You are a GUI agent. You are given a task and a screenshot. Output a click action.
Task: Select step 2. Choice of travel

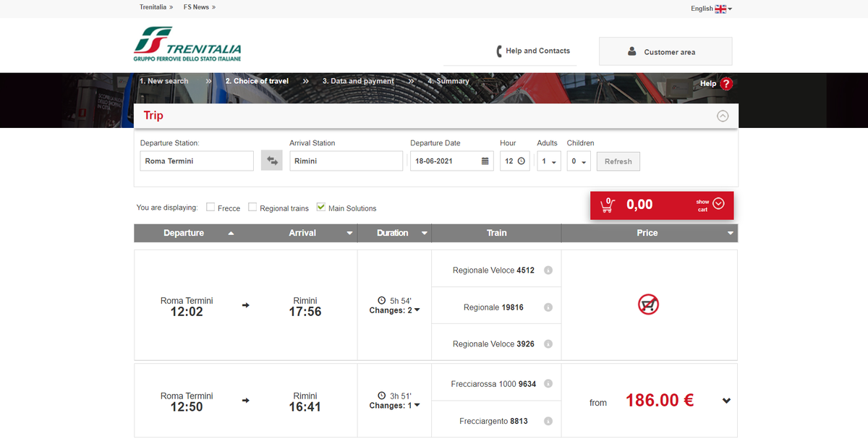[x=257, y=81]
